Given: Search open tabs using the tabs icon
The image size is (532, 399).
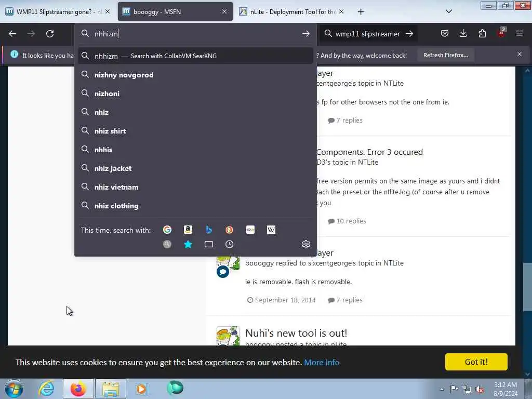Looking at the screenshot, I should [x=209, y=244].
